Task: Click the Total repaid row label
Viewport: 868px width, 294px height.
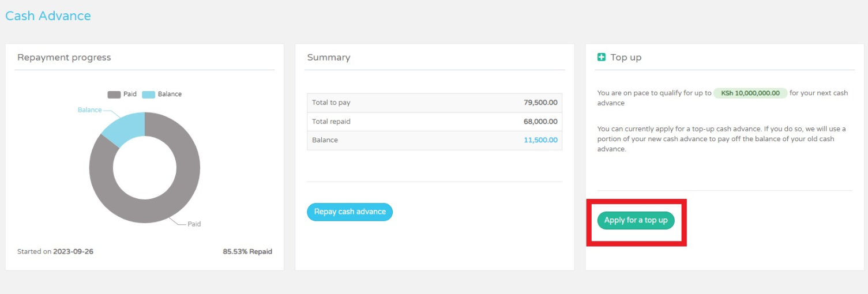Action: tap(331, 122)
